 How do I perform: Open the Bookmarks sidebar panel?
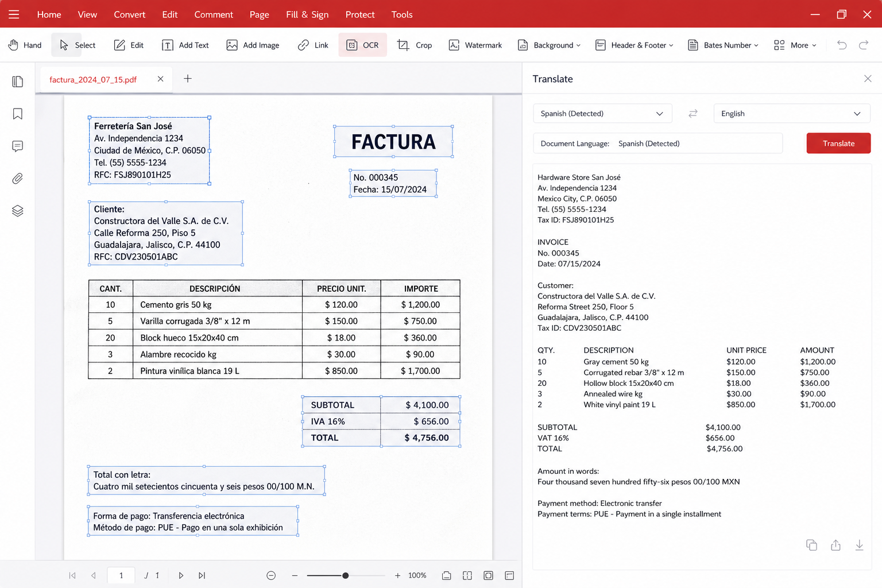click(18, 114)
